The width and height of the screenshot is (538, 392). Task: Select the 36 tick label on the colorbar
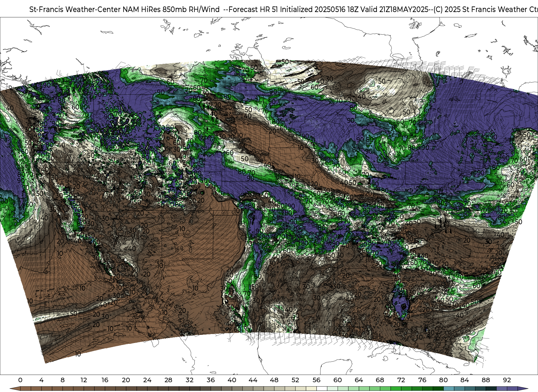[211, 380]
